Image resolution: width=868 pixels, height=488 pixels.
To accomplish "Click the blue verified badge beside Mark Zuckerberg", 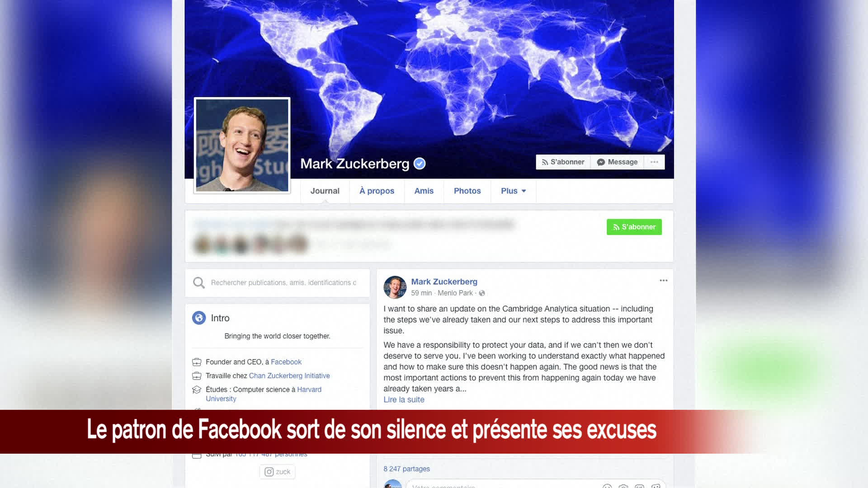I will point(420,164).
